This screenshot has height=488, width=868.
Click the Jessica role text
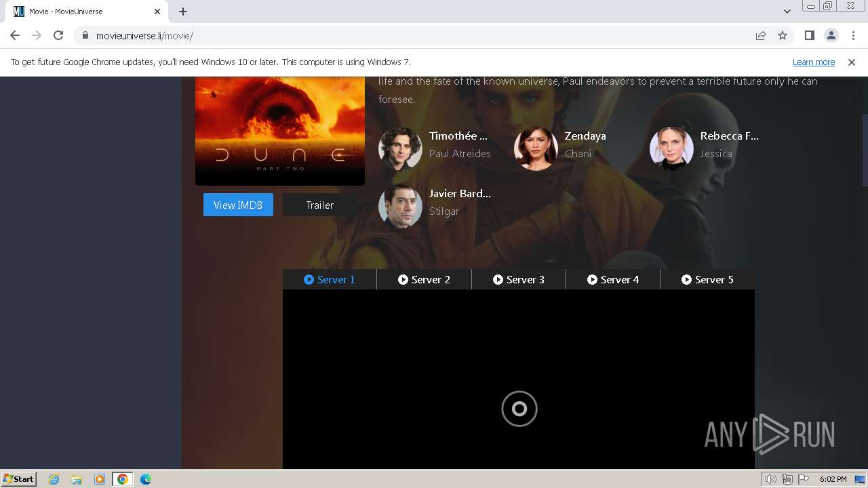716,154
